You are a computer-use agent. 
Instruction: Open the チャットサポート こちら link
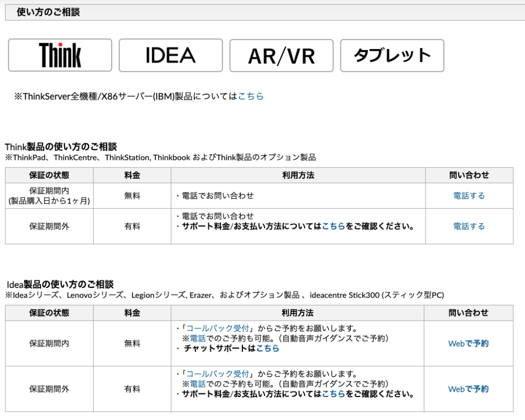268,348
